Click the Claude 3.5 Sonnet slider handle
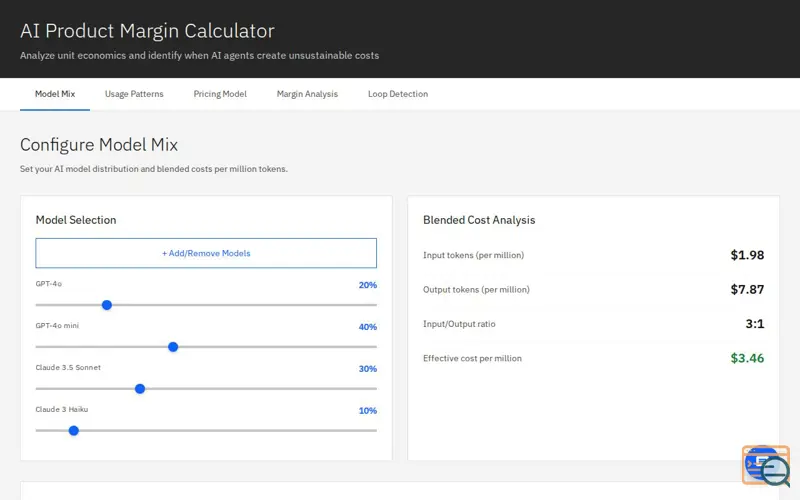This screenshot has width=800, height=500. tap(140, 389)
